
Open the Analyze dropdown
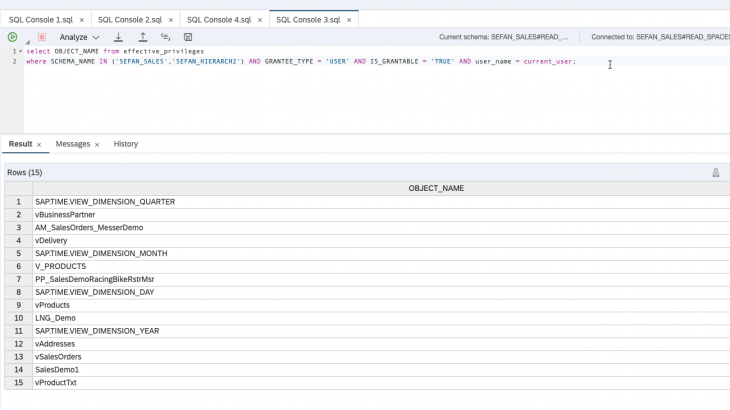point(79,37)
